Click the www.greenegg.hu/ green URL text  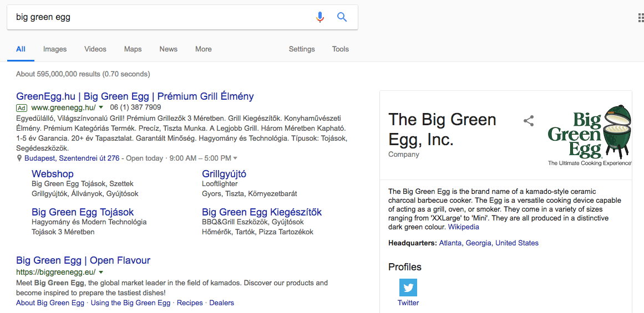pos(63,108)
